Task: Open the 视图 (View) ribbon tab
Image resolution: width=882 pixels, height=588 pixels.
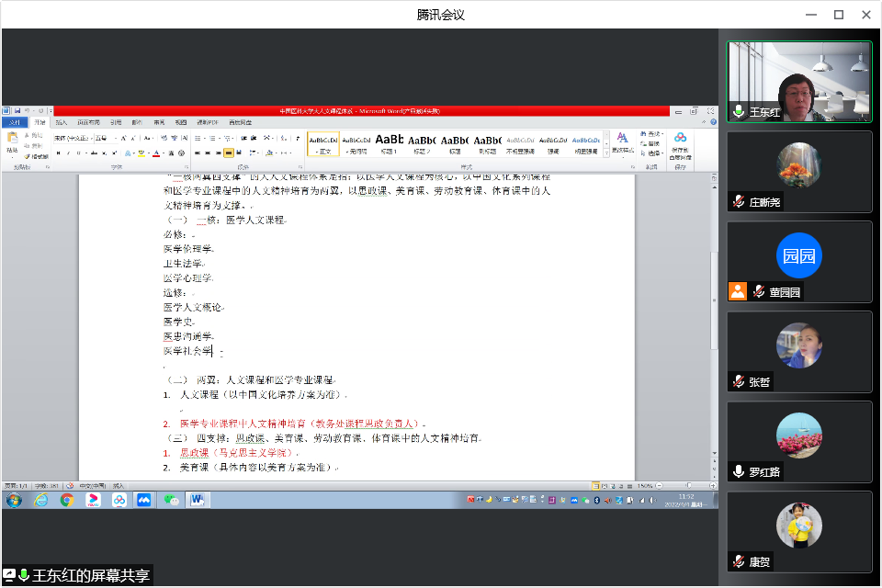Action: coord(181,121)
